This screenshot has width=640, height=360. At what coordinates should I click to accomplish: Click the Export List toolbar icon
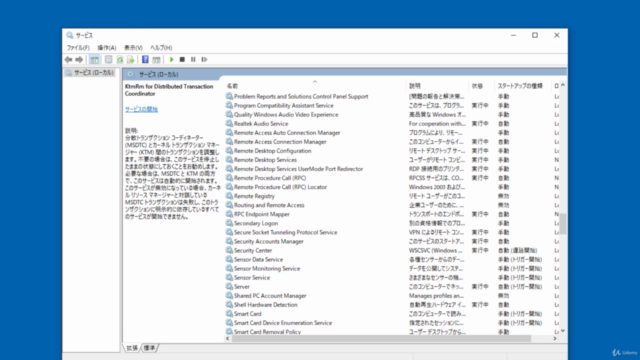[131, 60]
